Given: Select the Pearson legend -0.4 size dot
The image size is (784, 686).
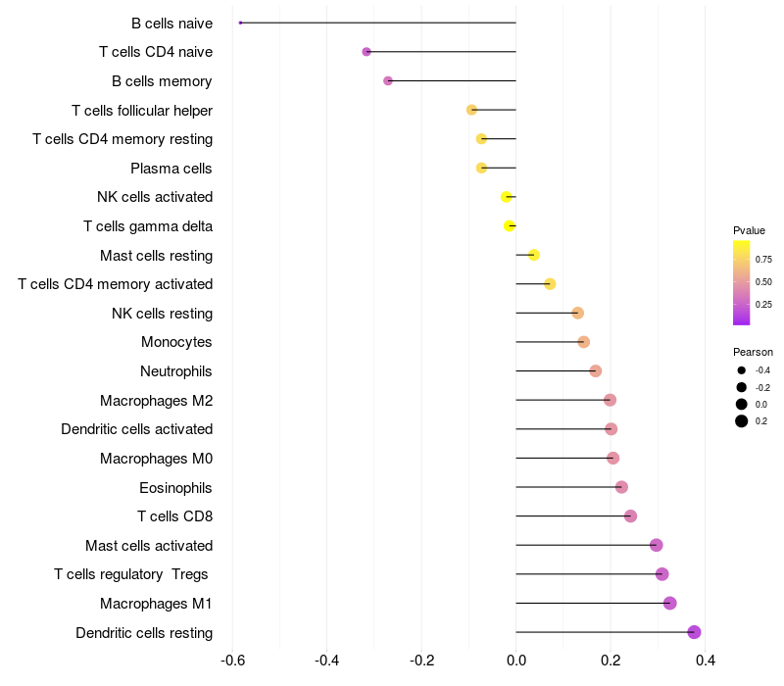Looking at the screenshot, I should click(x=742, y=370).
